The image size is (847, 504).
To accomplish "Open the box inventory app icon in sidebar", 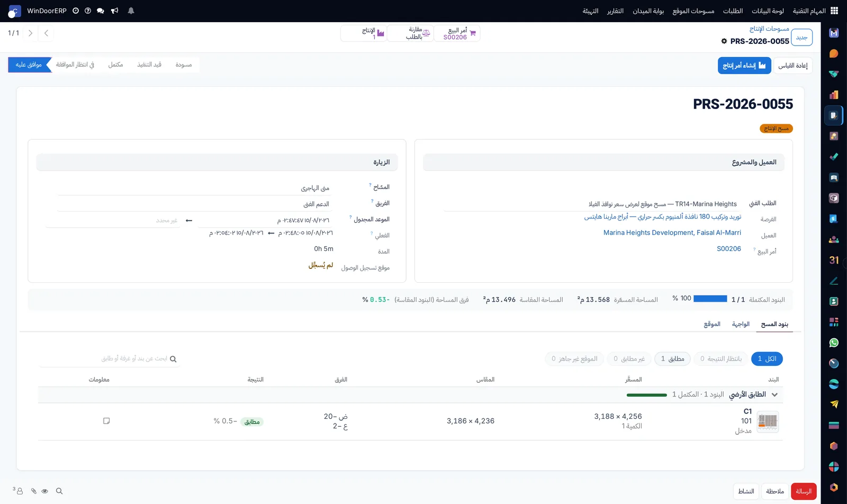I will pos(834,198).
